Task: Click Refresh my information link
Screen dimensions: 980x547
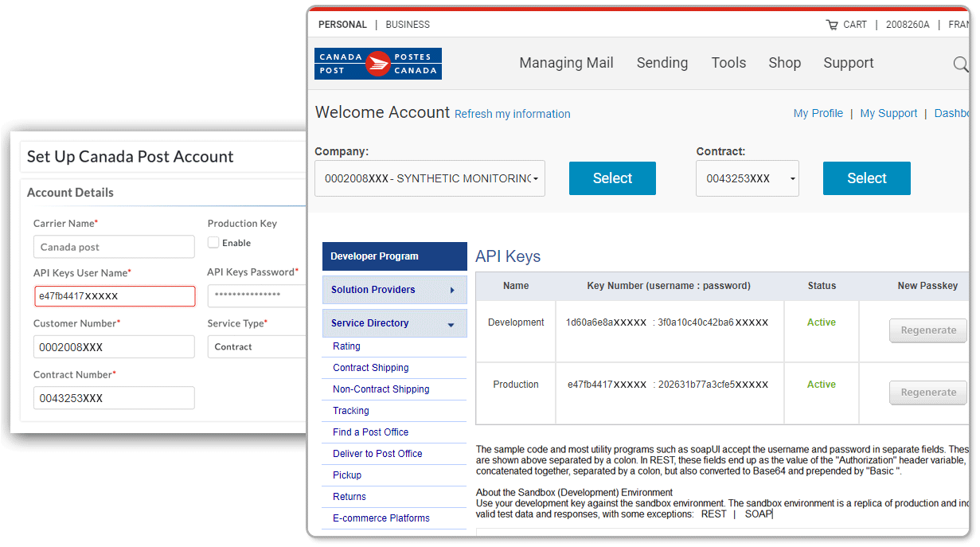Action: click(513, 114)
